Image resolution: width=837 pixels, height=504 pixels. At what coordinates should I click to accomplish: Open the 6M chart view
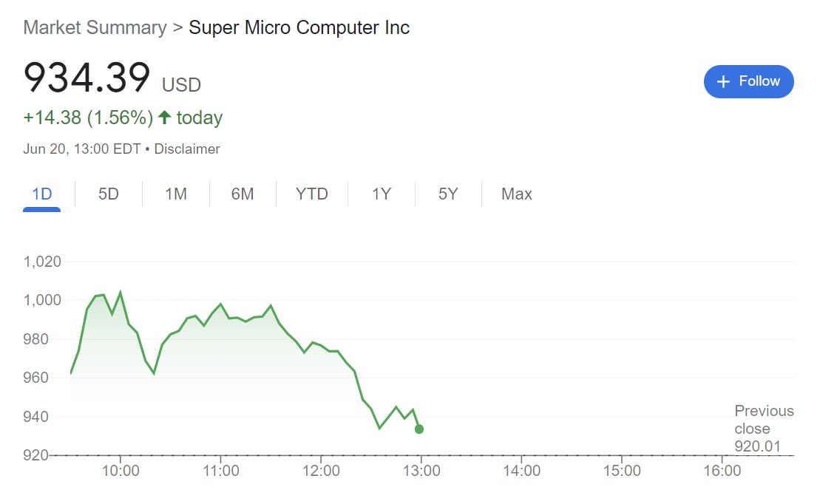(242, 194)
